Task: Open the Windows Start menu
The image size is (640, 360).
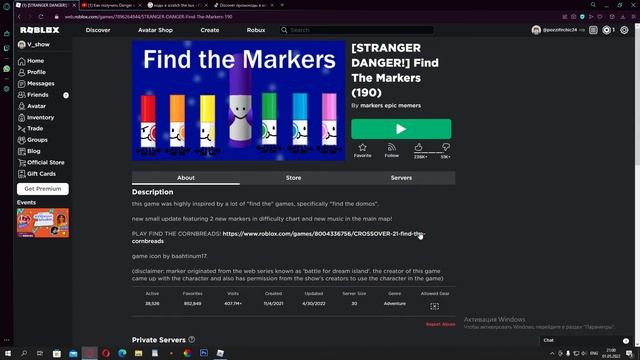Action: pyautogui.click(x=7, y=353)
